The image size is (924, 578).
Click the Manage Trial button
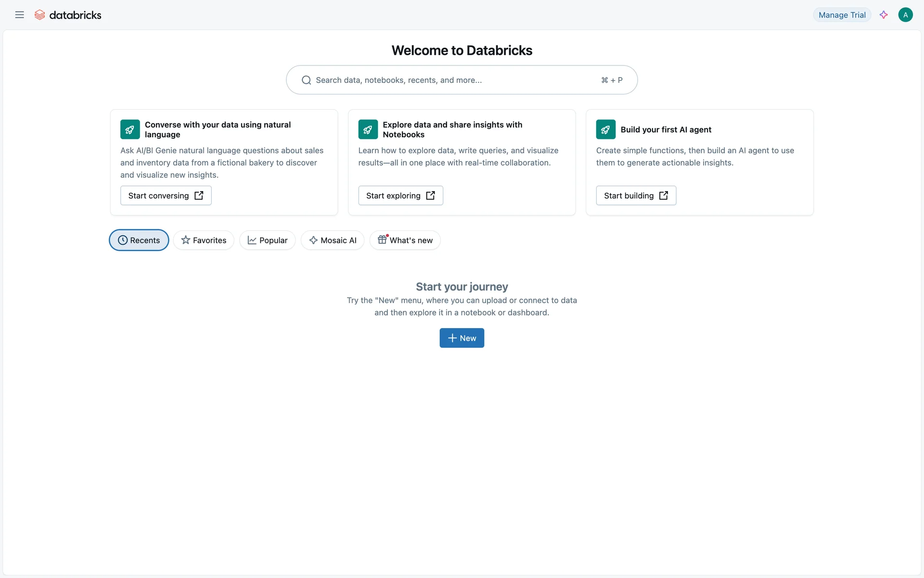842,15
